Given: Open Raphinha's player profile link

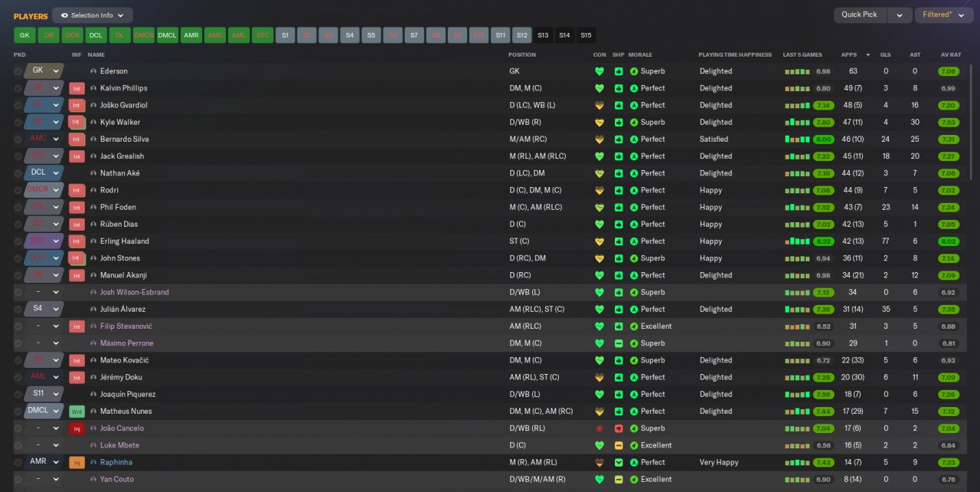Looking at the screenshot, I should click(116, 462).
